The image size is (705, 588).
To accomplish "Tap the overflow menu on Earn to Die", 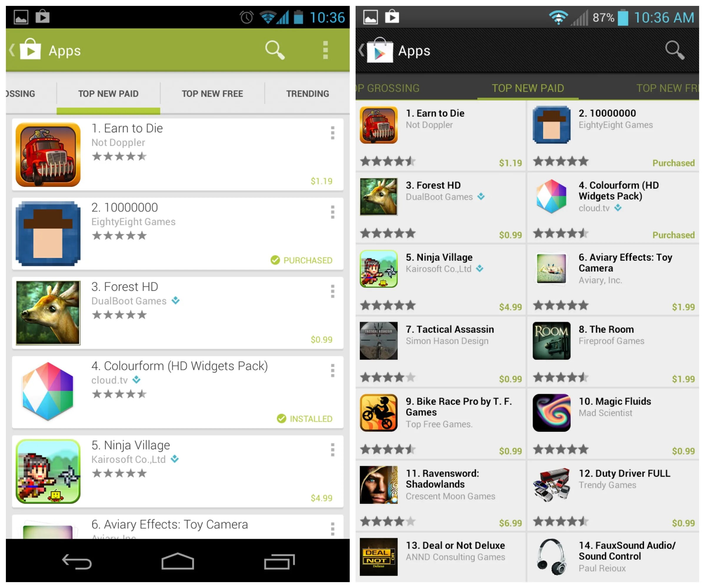I will click(334, 134).
